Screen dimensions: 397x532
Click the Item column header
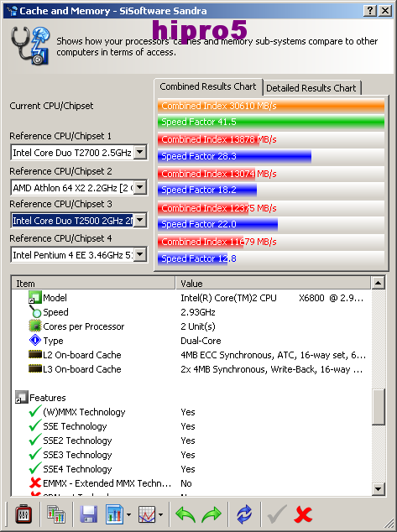(x=94, y=283)
